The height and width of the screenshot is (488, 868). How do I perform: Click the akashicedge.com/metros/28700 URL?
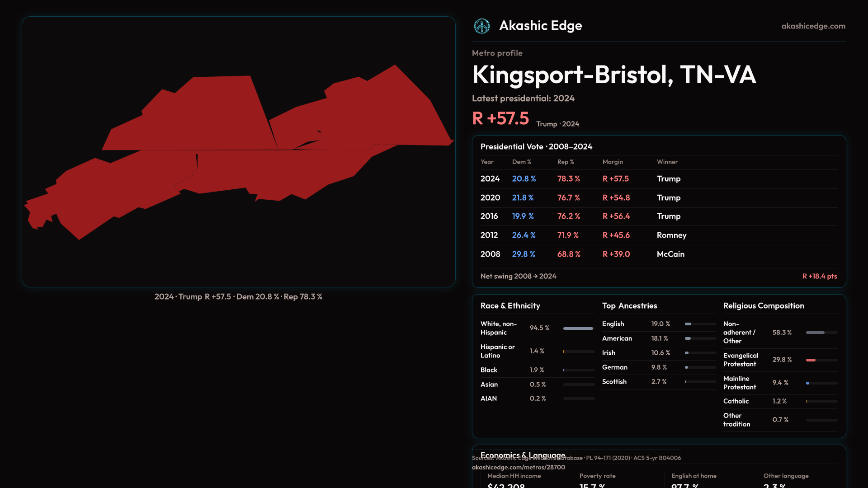[x=518, y=467]
